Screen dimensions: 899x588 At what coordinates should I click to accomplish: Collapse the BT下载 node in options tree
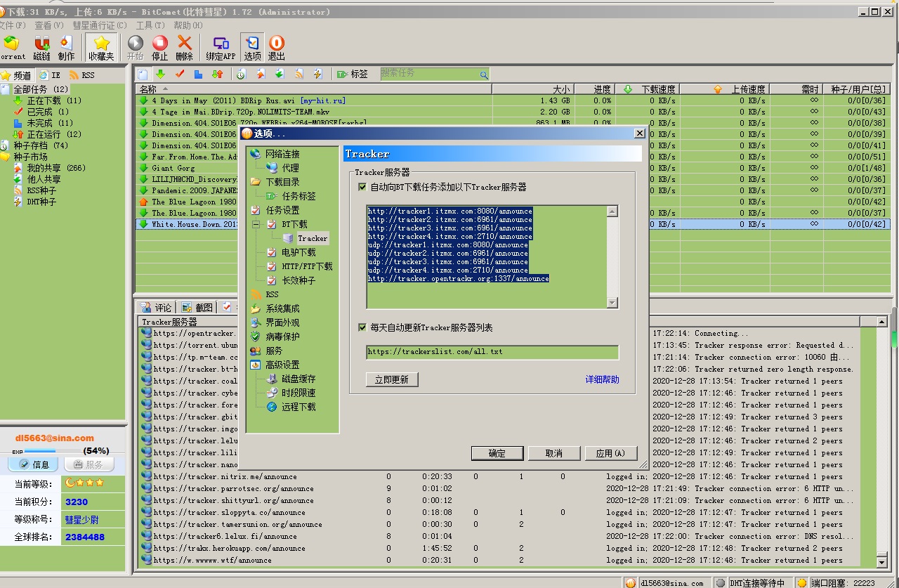point(255,224)
